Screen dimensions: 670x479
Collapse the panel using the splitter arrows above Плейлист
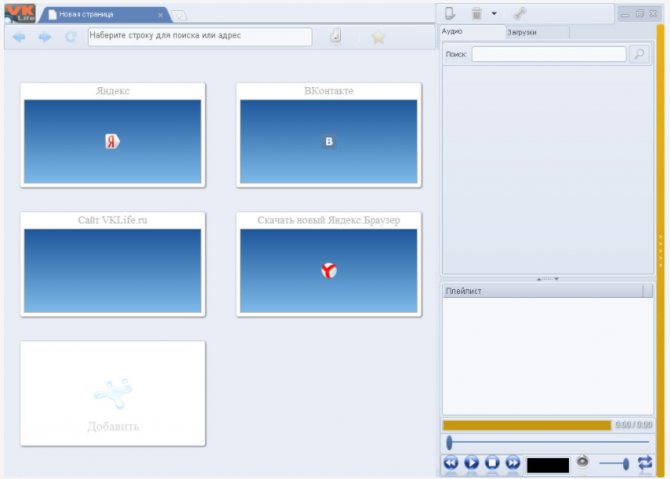pyautogui.click(x=547, y=278)
